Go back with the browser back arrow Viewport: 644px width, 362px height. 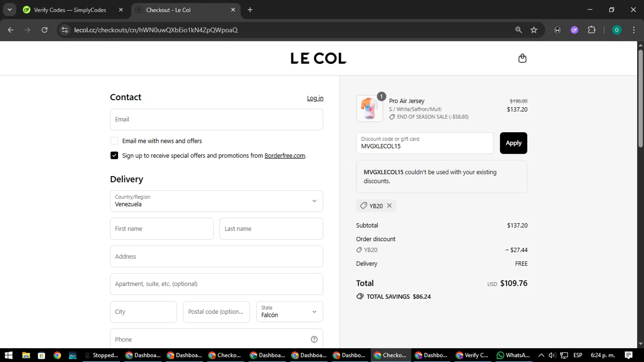tap(11, 30)
